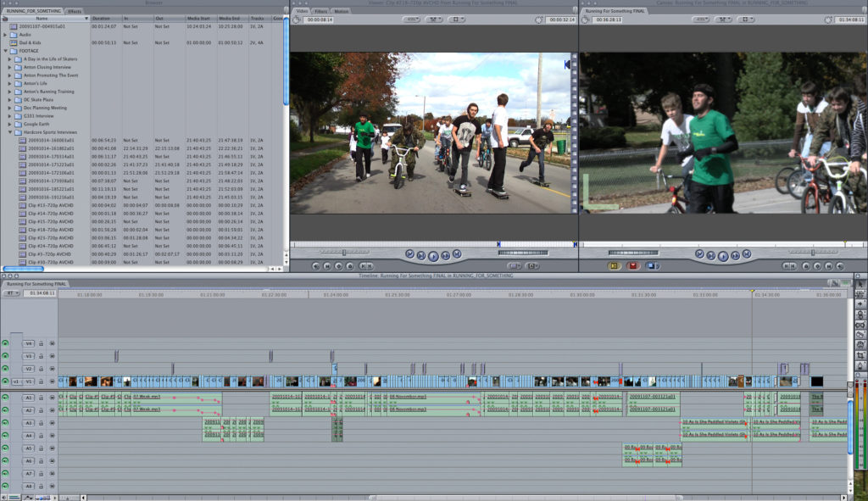The width and height of the screenshot is (868, 501).
Task: Switch to the Effects tab
Action: click(x=75, y=11)
